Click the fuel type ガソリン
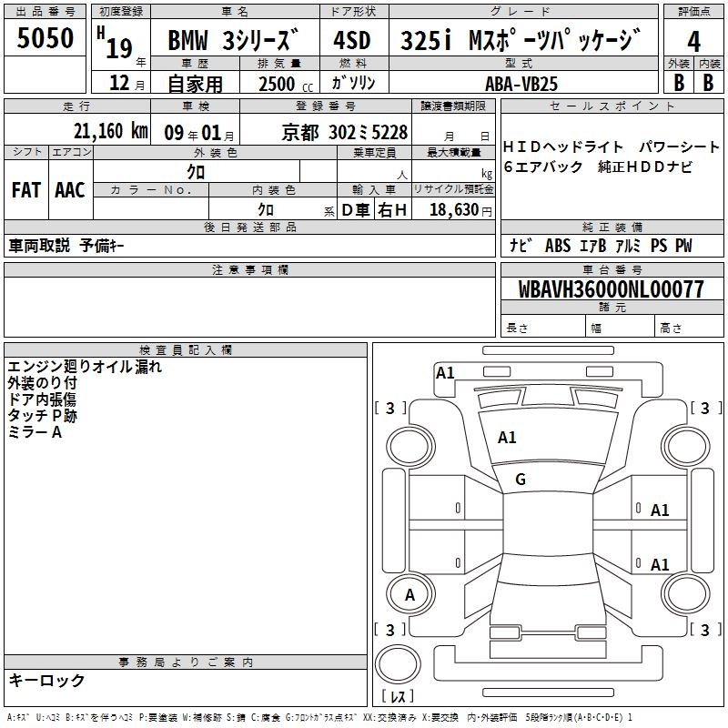728x728 pixels. (x=353, y=83)
